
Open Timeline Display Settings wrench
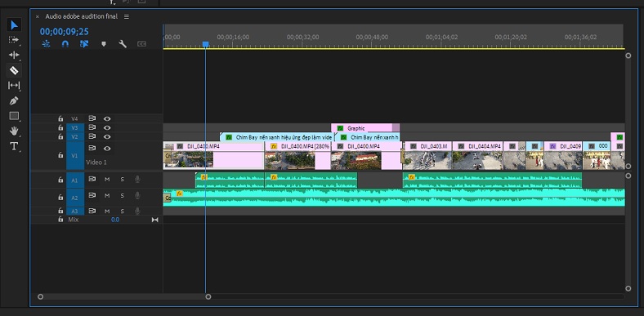click(123, 44)
